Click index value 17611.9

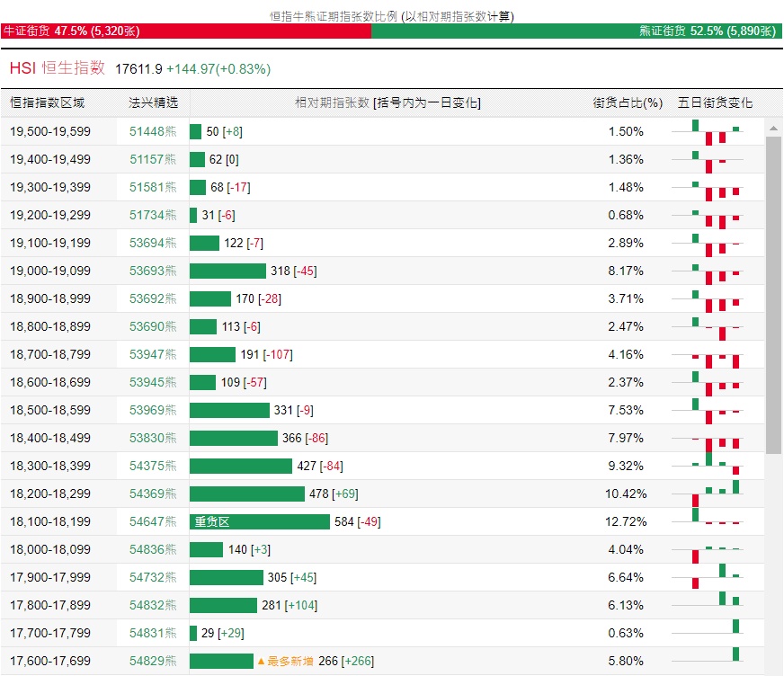point(138,69)
